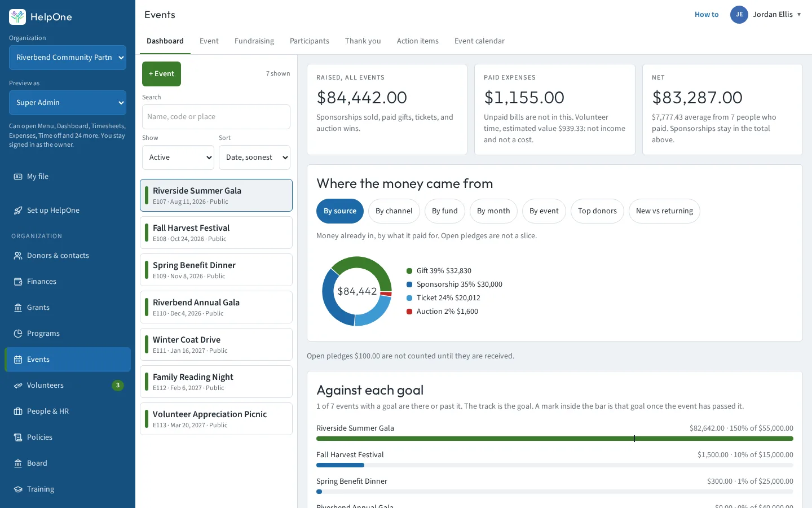Click the Policies document icon
The image size is (812, 508).
click(x=18, y=437)
